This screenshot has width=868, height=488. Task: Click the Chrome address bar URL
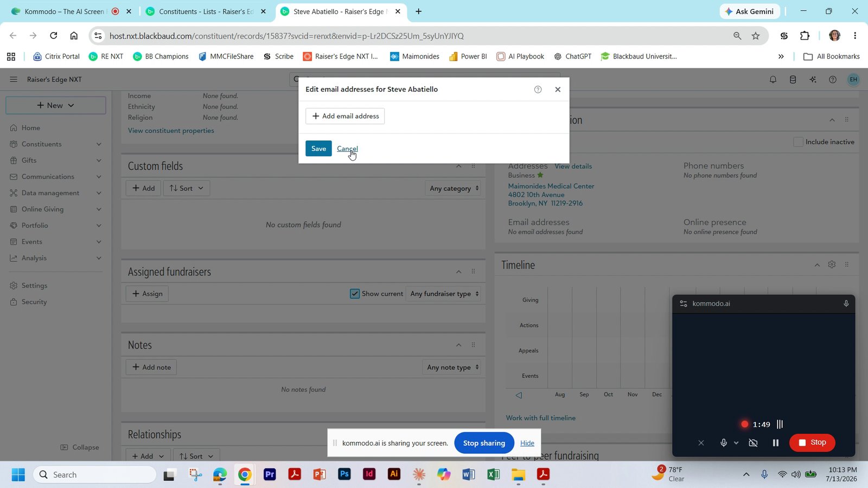(286, 36)
